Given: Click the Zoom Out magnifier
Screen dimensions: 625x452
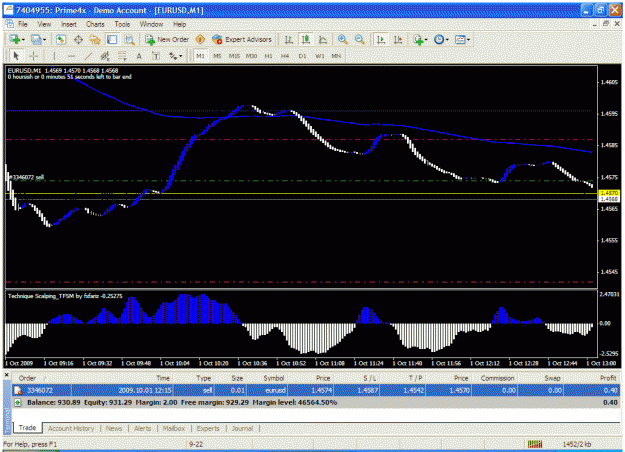Looking at the screenshot, I should point(360,39).
